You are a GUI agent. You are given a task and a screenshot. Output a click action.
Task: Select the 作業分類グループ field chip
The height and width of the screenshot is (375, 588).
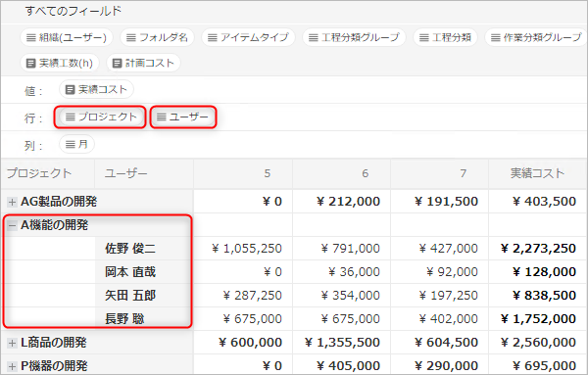pos(536,37)
